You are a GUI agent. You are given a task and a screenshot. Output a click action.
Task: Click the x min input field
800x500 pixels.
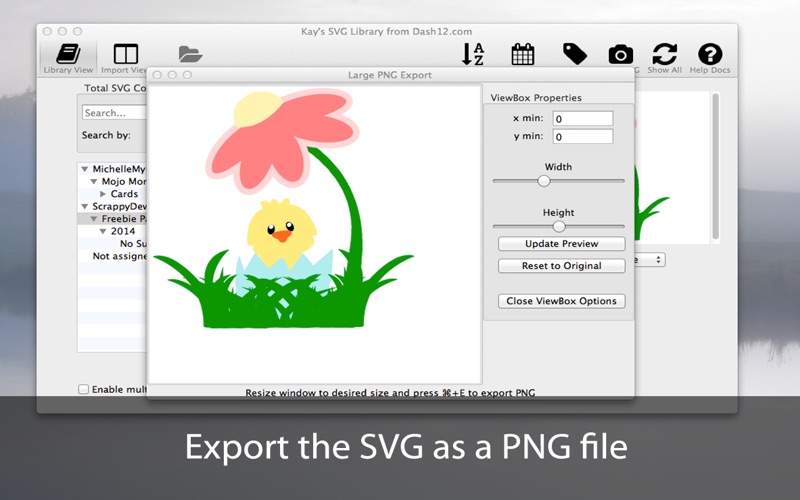point(582,119)
